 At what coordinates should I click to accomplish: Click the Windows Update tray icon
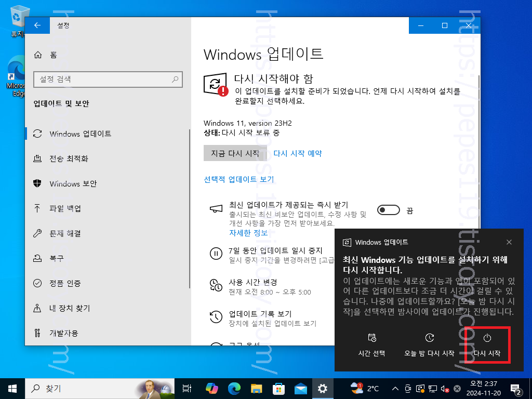coord(420,389)
